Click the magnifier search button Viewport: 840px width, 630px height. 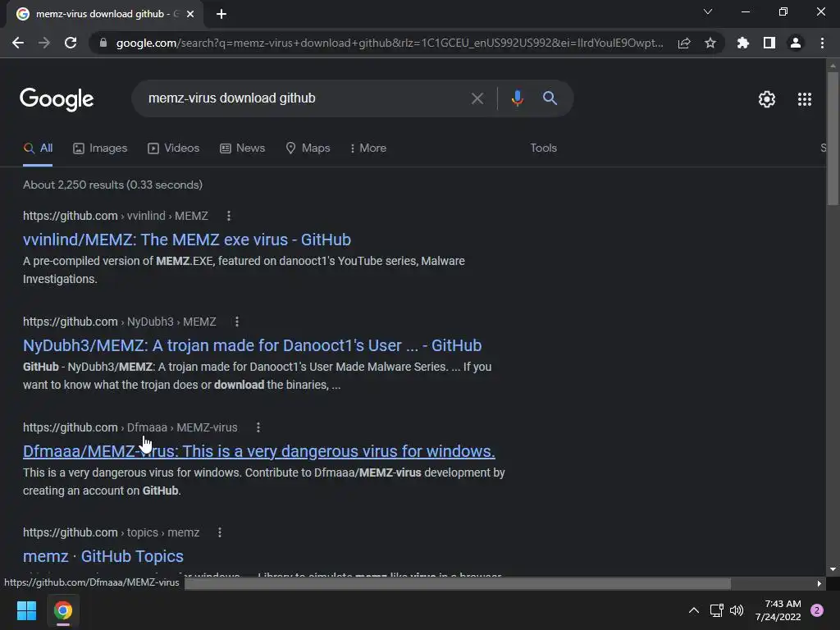click(x=550, y=98)
